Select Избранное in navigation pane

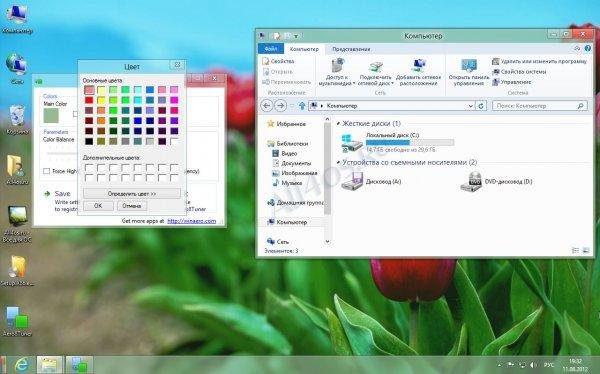coord(287,124)
